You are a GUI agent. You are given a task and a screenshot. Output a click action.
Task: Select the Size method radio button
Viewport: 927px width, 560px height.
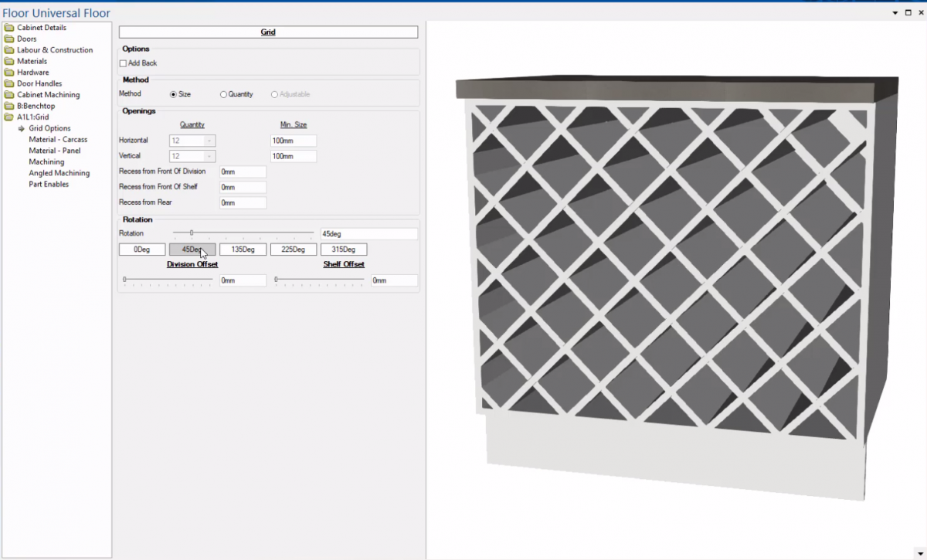click(173, 94)
